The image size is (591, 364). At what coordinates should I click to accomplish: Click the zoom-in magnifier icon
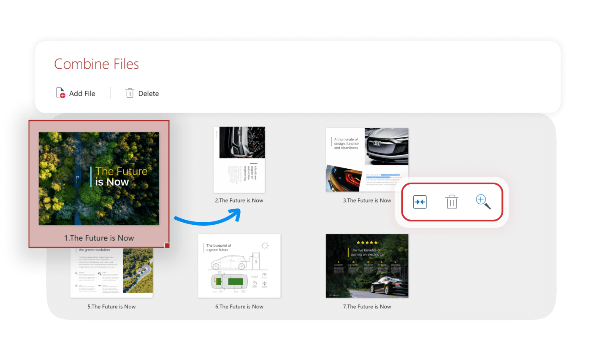pos(483,202)
